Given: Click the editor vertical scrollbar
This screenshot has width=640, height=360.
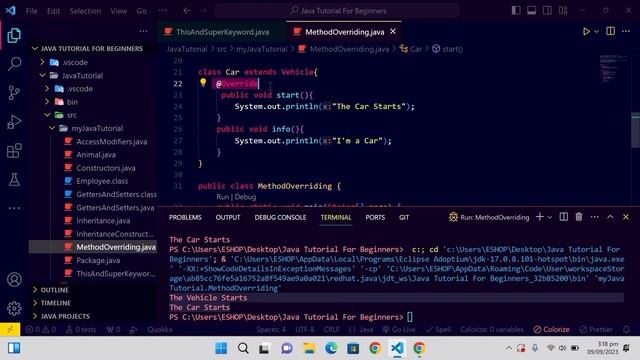Looking at the screenshot, I should click(636, 131).
